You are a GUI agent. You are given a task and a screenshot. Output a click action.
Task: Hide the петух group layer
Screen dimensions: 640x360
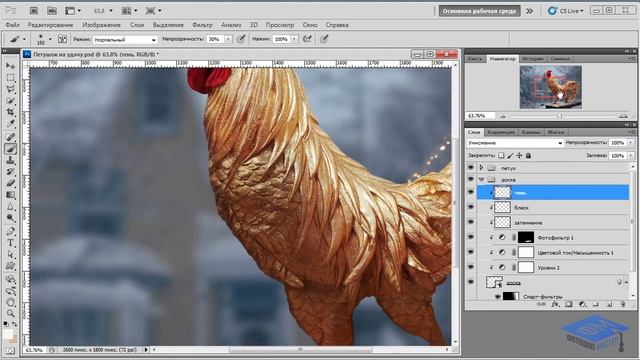tap(471, 168)
